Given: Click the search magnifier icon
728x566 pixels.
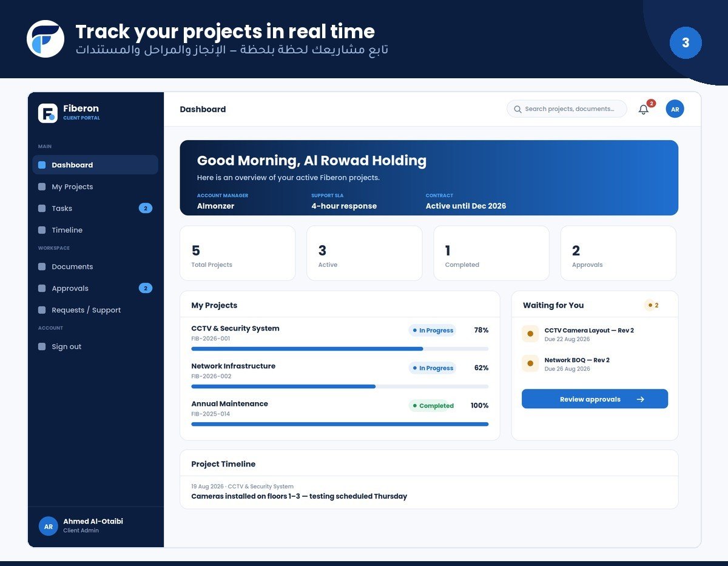Looking at the screenshot, I should [x=517, y=109].
